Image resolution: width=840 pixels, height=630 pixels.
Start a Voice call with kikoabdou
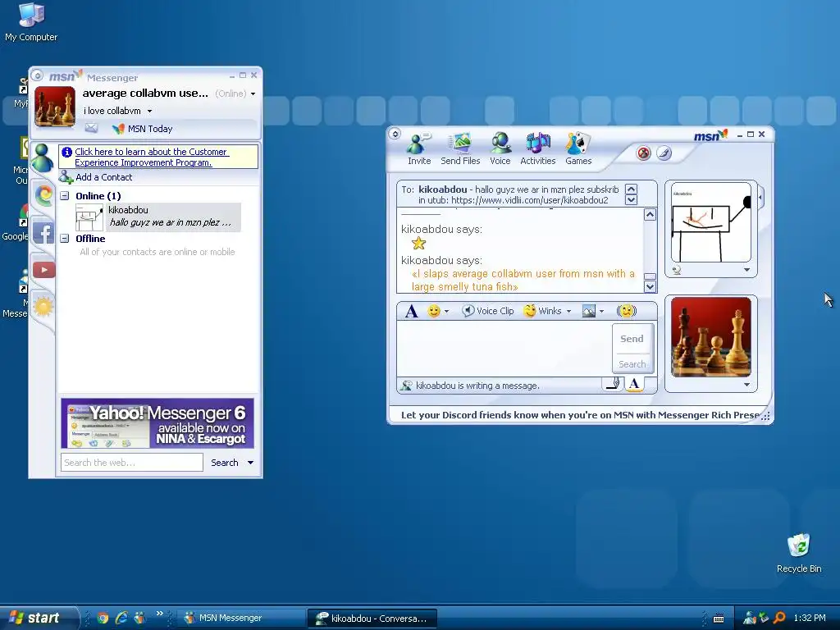point(500,149)
